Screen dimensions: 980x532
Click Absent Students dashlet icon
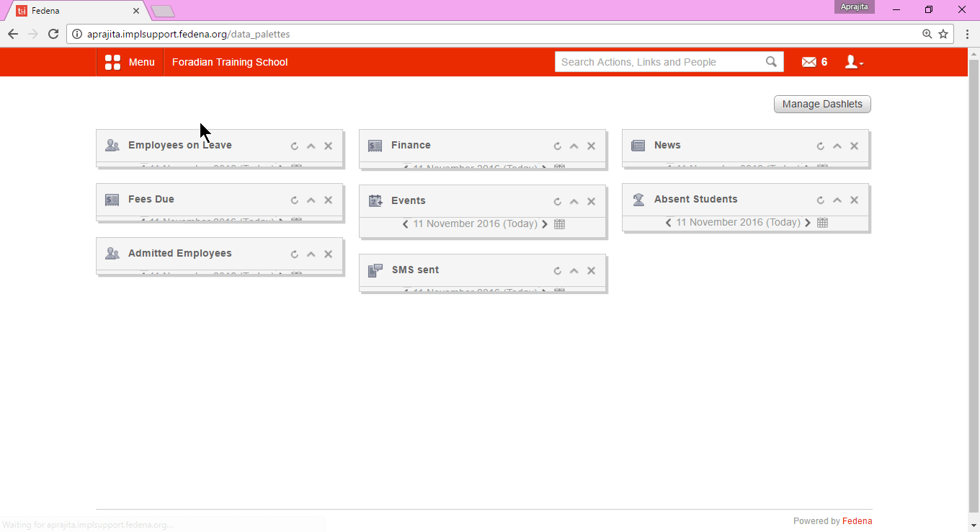coord(638,200)
